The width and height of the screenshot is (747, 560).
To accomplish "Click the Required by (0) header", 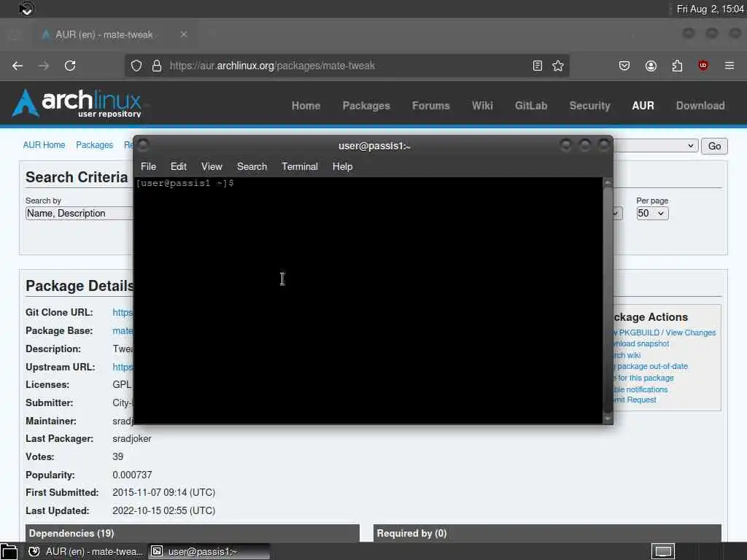I will [547, 533].
